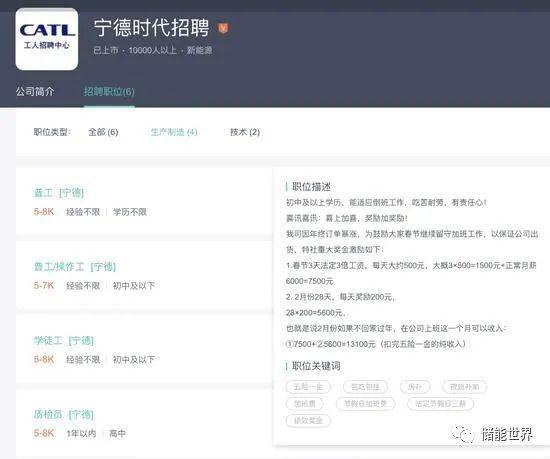Click the 职位关键词 section heading
The image size is (550, 459).
[x=316, y=366]
